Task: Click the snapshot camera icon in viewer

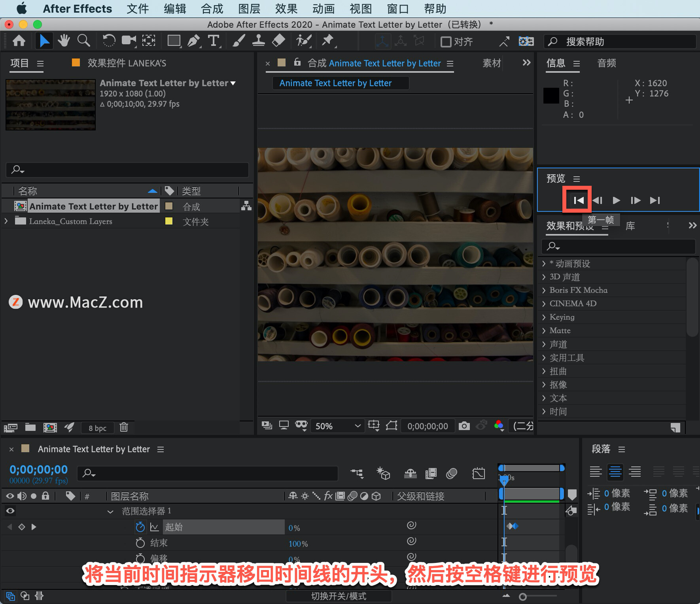Action: click(464, 426)
